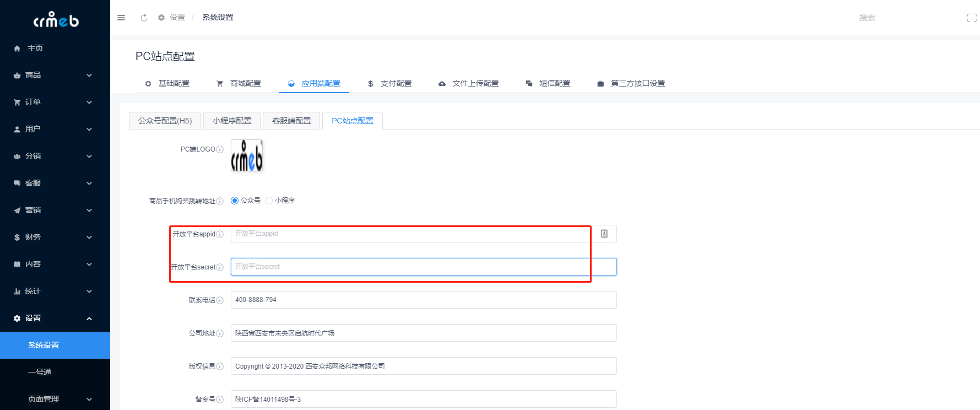Switch to 公众号配置(H5) sub-tab
This screenshot has width=980, height=410.
point(165,121)
